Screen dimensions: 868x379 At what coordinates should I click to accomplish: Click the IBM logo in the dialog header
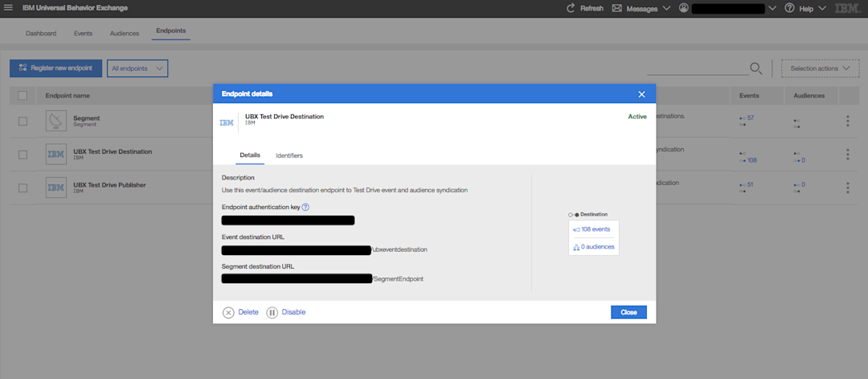click(227, 123)
